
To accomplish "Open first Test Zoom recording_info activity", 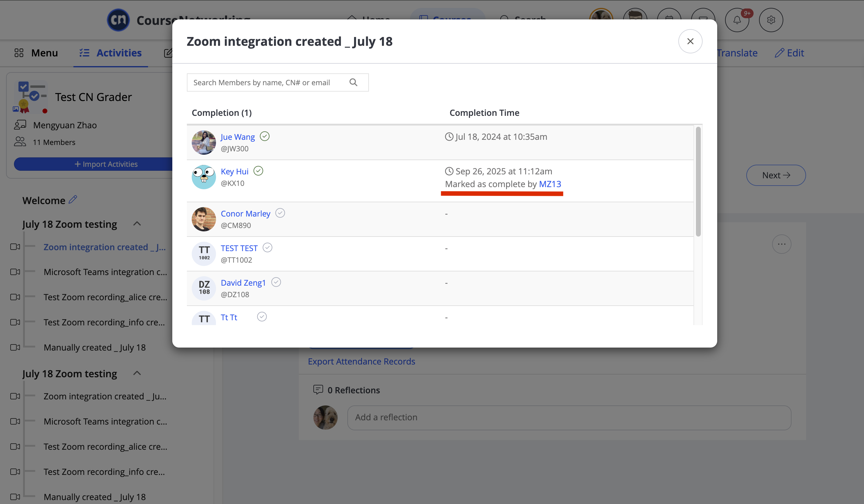I will coord(104,322).
